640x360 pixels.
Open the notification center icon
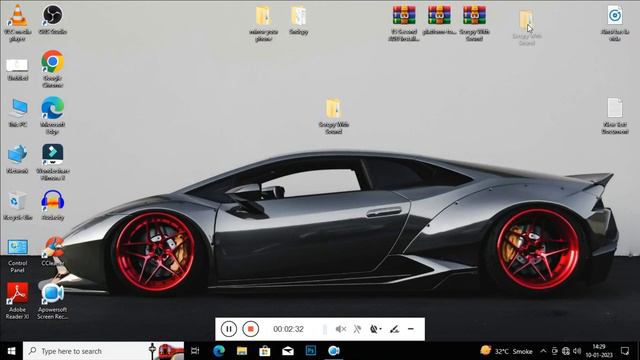625,351
